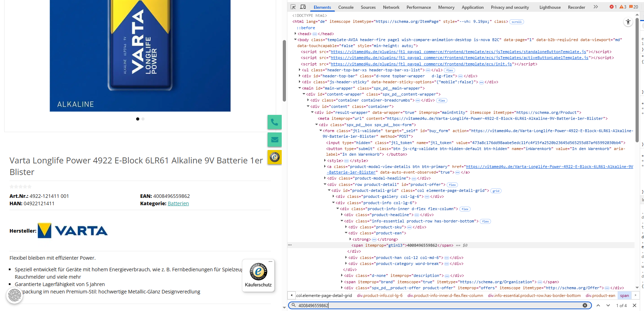Toggle the flex badge on container-breadcrumbs div
This screenshot has width=644, height=311.
442,101
